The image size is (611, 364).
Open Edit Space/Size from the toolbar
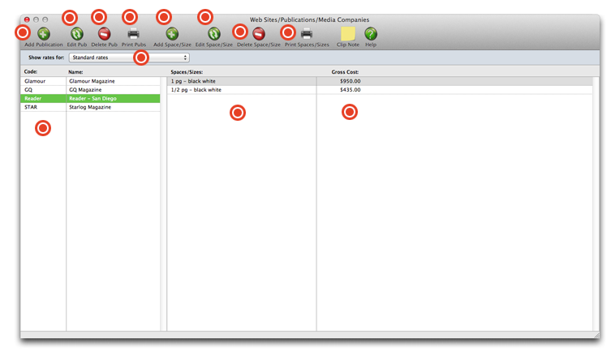(214, 34)
